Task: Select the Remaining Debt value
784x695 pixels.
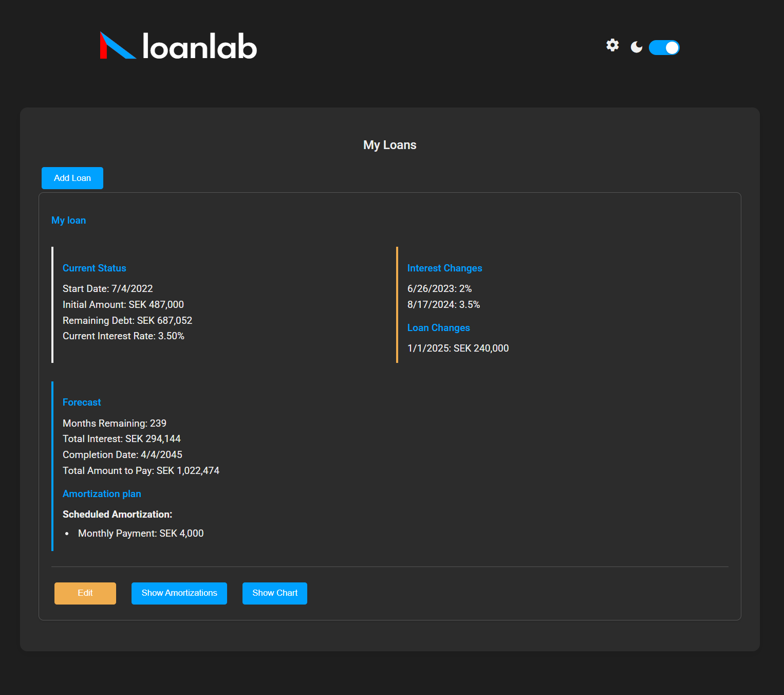Action: 127,320
